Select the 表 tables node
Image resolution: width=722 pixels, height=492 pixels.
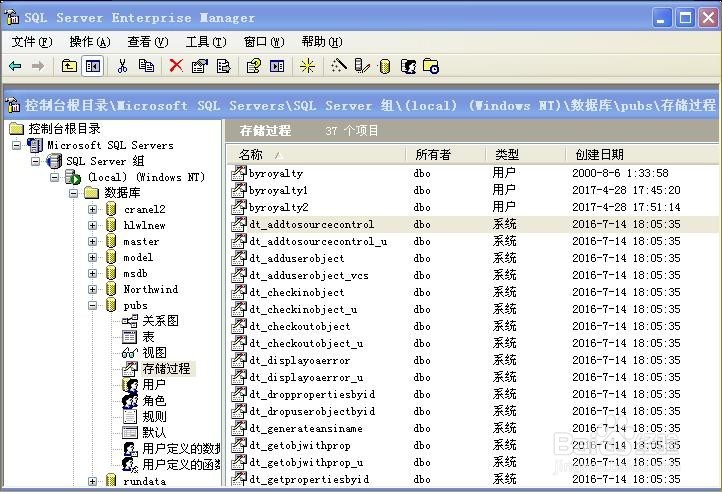point(148,337)
